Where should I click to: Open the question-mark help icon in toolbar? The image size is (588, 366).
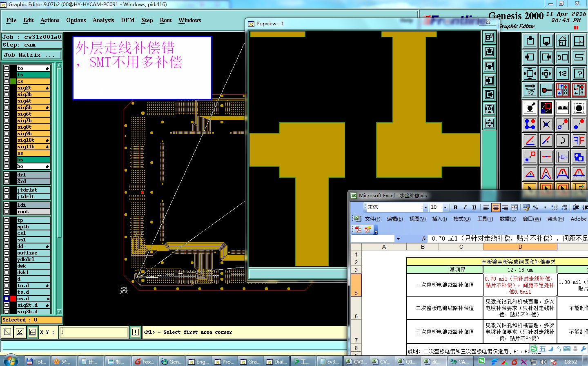click(x=579, y=74)
